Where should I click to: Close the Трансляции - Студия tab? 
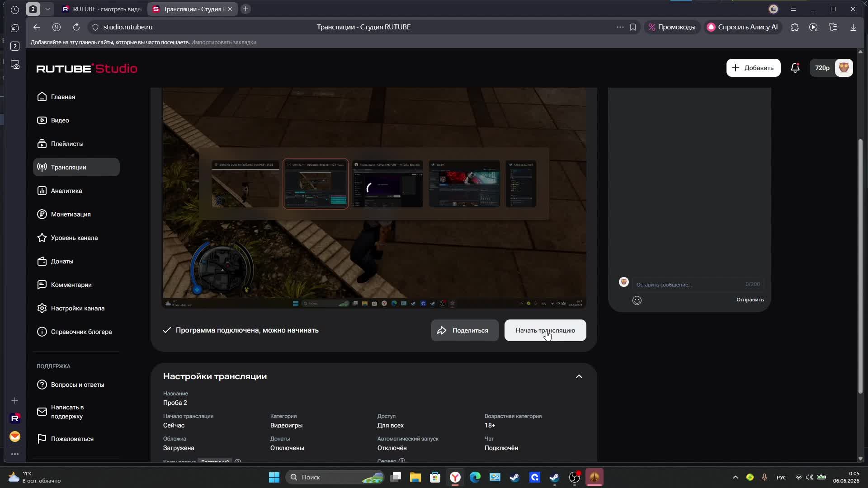(230, 9)
